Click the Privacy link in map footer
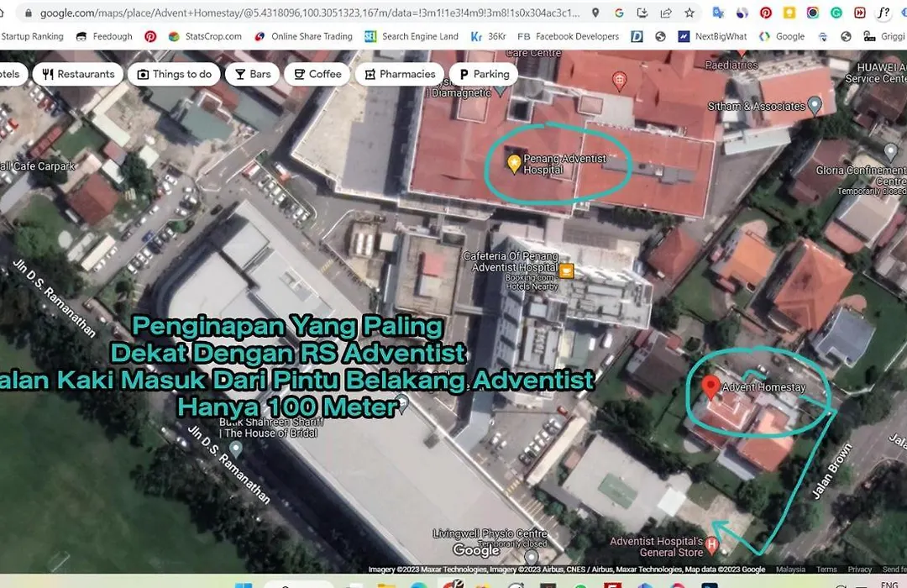Image resolution: width=907 pixels, height=588 pixels. click(860, 570)
